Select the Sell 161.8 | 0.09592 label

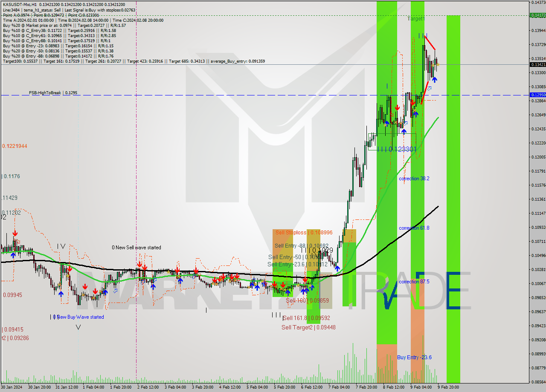tap(306, 318)
